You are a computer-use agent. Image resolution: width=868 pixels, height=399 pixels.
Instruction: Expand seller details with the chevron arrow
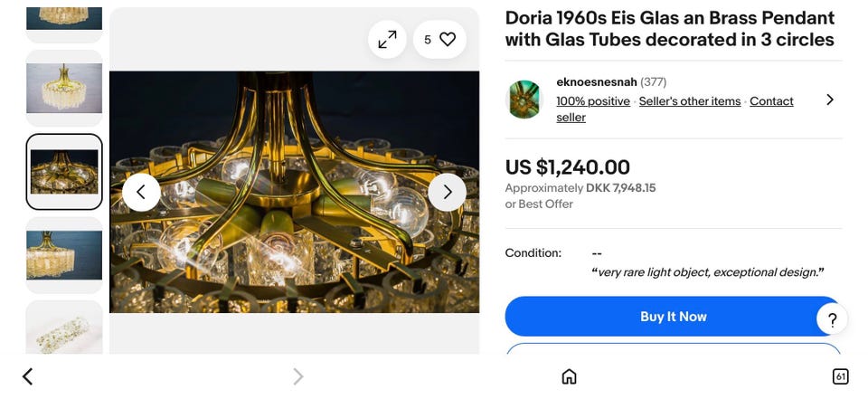point(830,100)
